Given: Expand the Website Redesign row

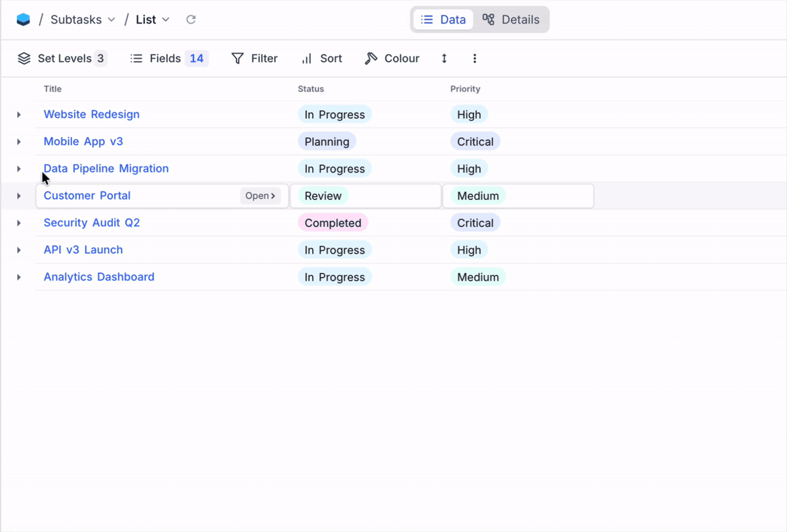Looking at the screenshot, I should [x=18, y=114].
